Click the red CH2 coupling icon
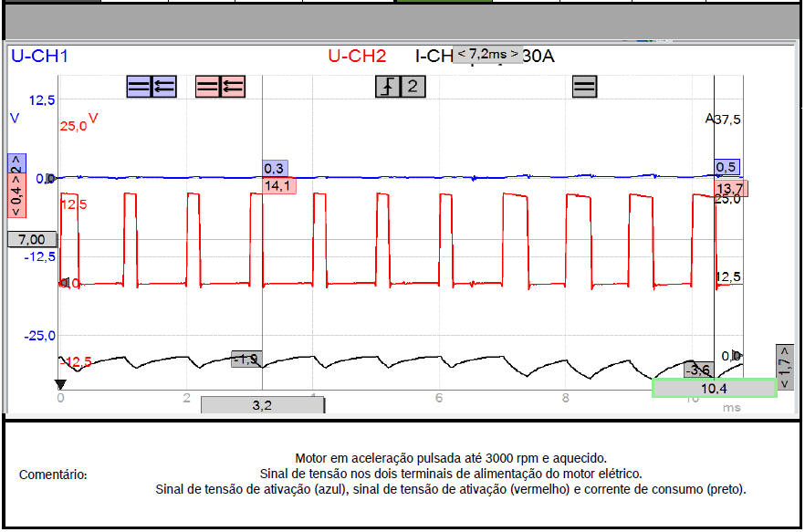Viewport: 805px width, 532px height. click(x=208, y=87)
